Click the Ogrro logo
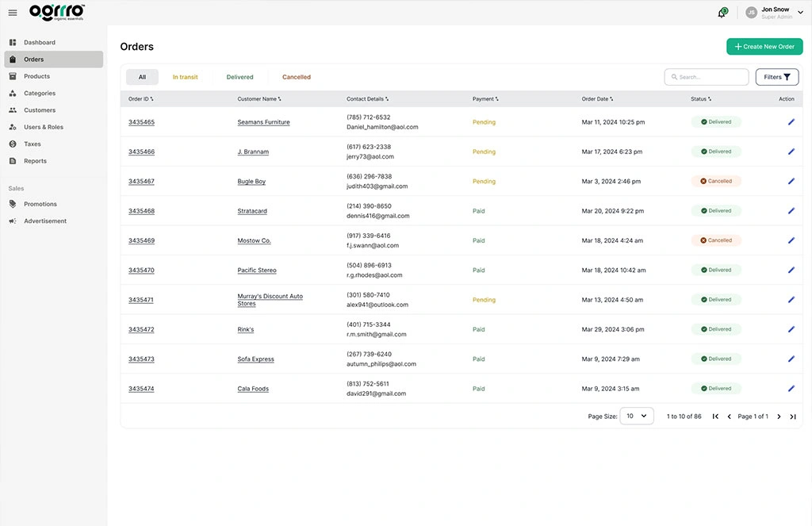This screenshot has height=526, width=812. 57,13
